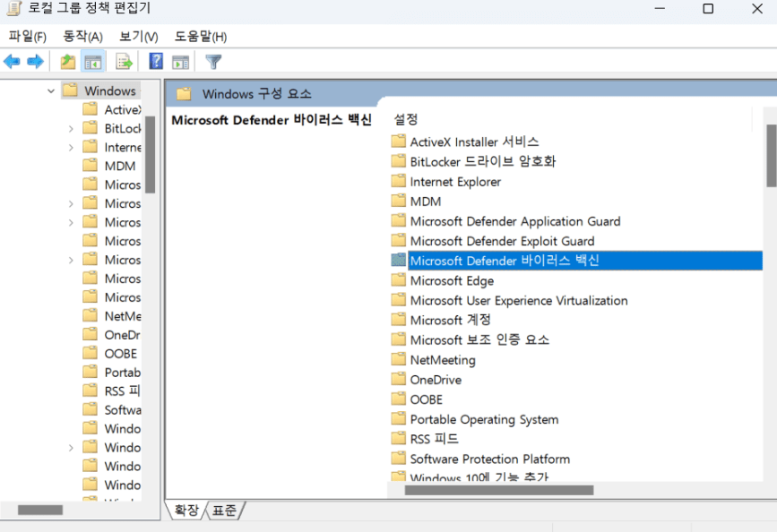This screenshot has height=532, width=777.
Task: Open the 동작(A) menu
Action: [82, 36]
